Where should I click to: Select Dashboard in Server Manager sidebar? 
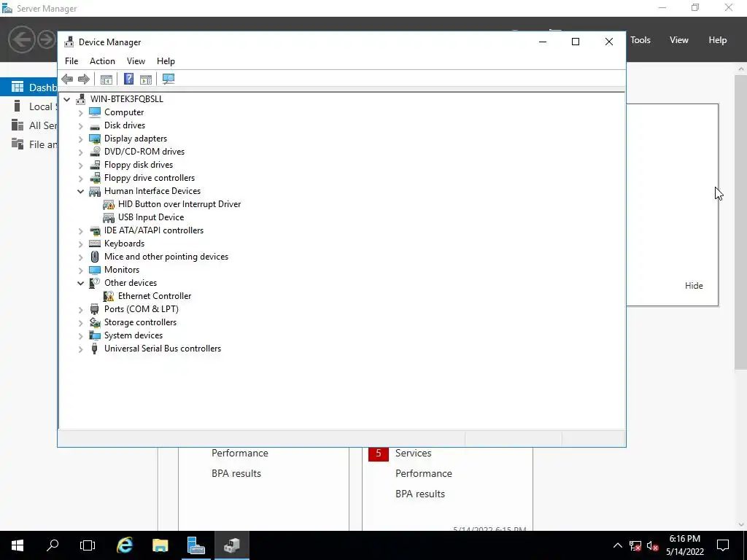tap(29, 87)
